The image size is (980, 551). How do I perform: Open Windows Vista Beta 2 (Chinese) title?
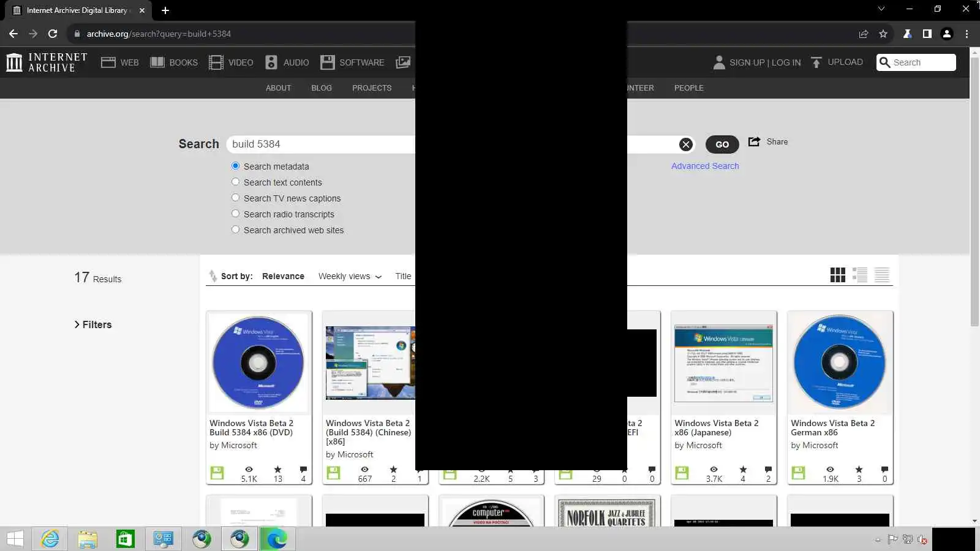pyautogui.click(x=368, y=432)
